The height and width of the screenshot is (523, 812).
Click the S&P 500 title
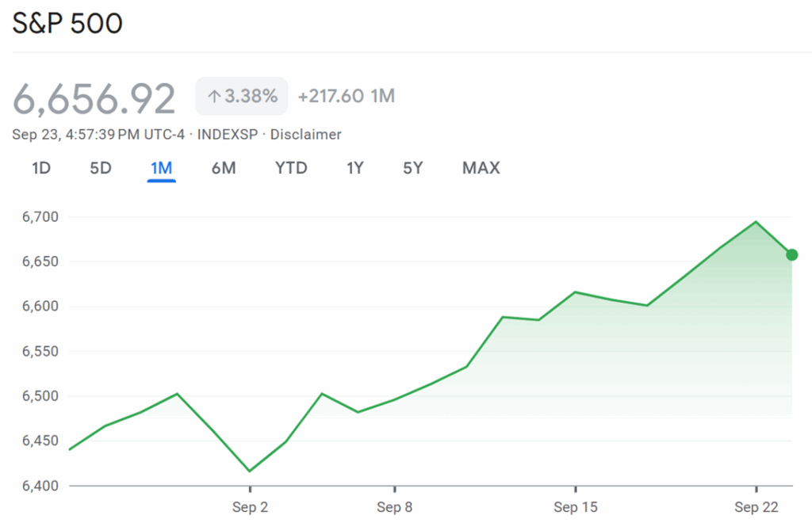67,24
